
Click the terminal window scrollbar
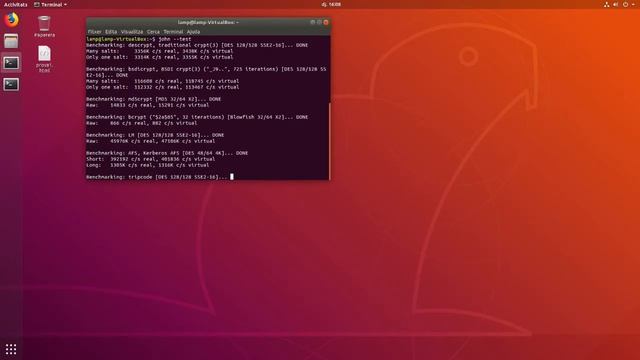tap(329, 141)
